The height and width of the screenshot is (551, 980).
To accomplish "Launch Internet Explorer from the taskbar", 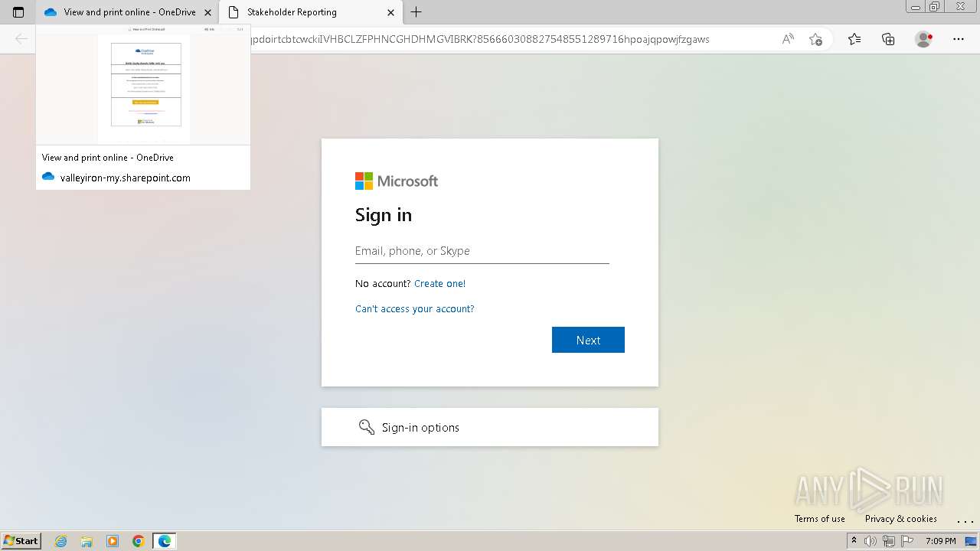I will [x=61, y=541].
